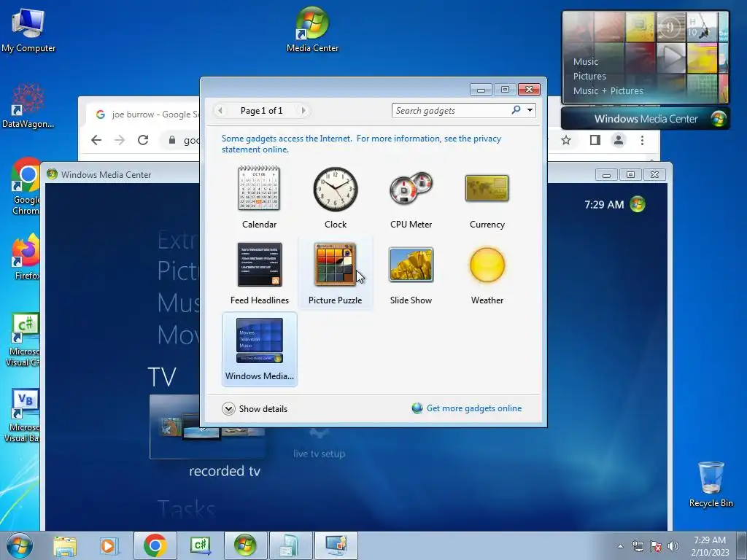This screenshot has height=560, width=747.
Task: Reload the Chrome page
Action: [x=143, y=140]
